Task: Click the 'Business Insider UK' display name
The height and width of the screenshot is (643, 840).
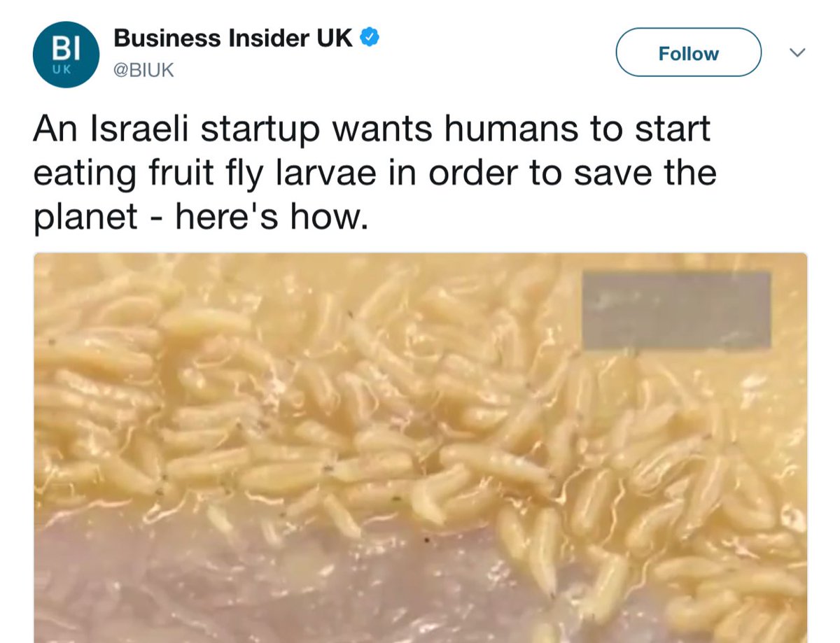Action: (x=233, y=38)
